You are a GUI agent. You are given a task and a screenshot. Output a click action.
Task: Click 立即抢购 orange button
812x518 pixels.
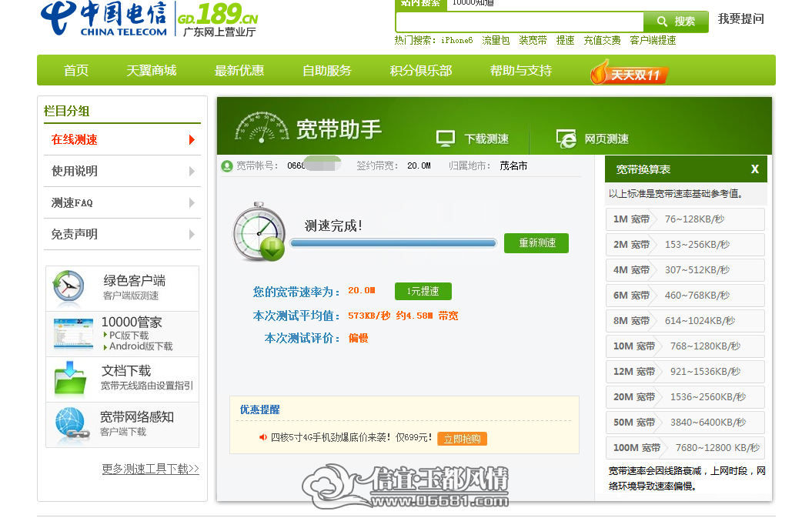click(462, 439)
